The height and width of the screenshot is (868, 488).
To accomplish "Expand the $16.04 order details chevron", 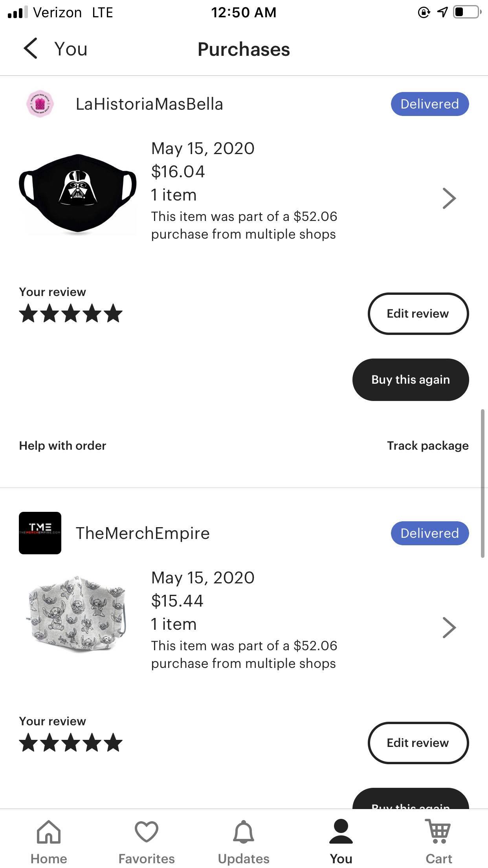I will [x=449, y=198].
